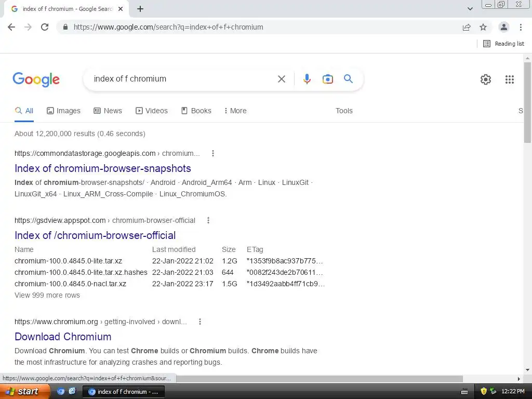Click chromium-100.0.4845.0-lite.tar.xz row name

pos(68,261)
